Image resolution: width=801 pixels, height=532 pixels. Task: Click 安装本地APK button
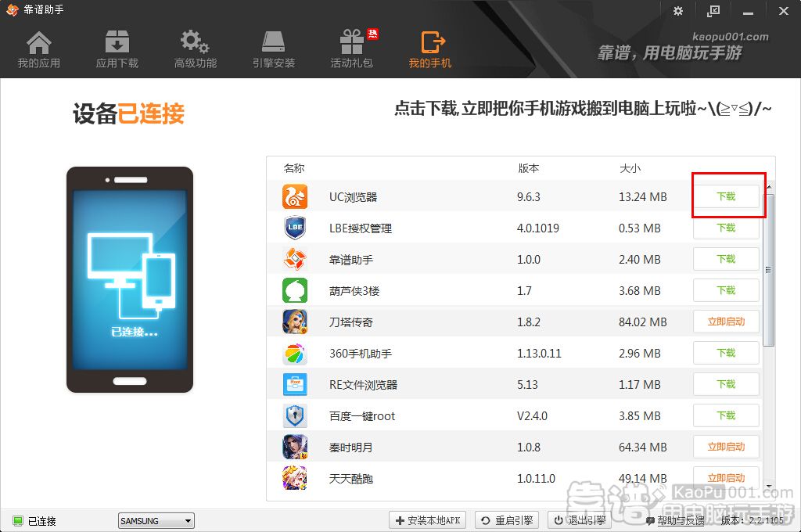[428, 520]
